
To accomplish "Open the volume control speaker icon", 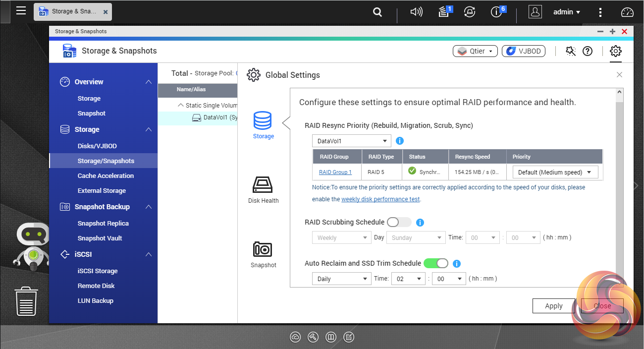I will tap(416, 12).
